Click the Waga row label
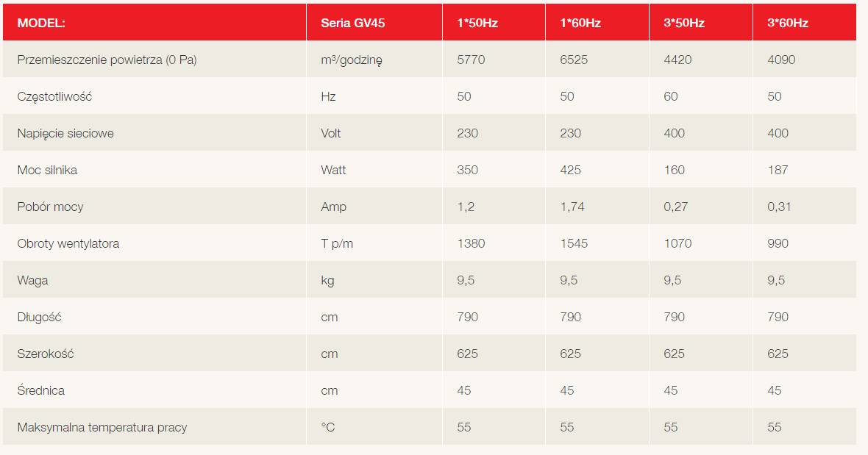The image size is (868, 455). [32, 280]
